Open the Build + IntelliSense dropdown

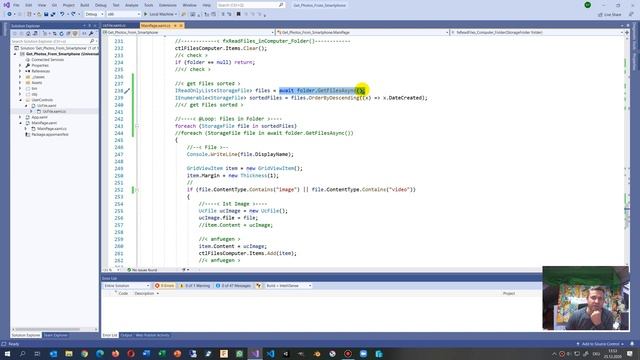click(x=288, y=286)
